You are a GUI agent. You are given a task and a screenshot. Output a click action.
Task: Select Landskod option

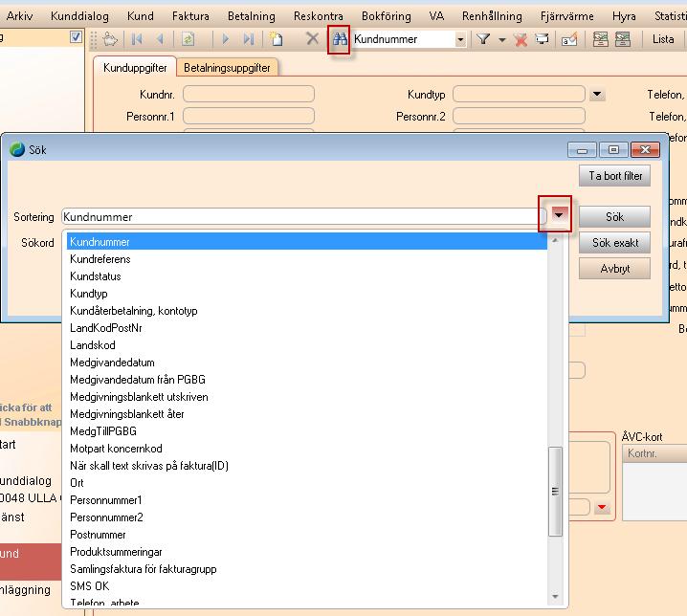307,345
